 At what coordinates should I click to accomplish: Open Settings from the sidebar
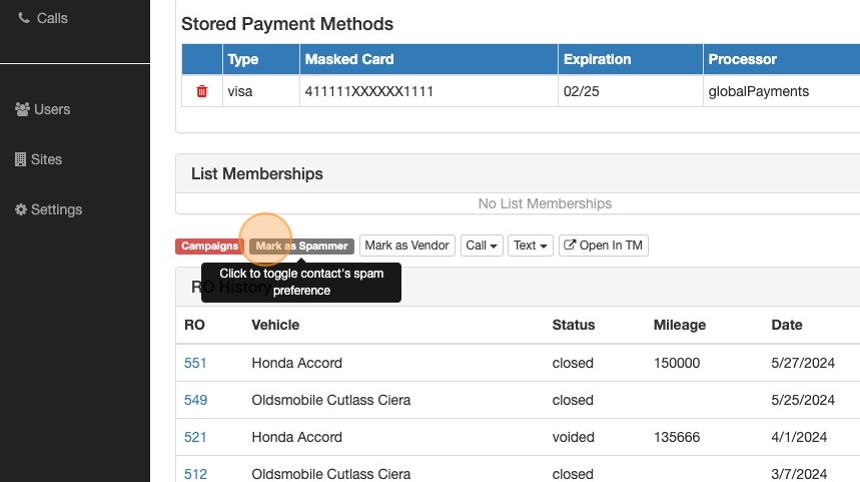56,210
